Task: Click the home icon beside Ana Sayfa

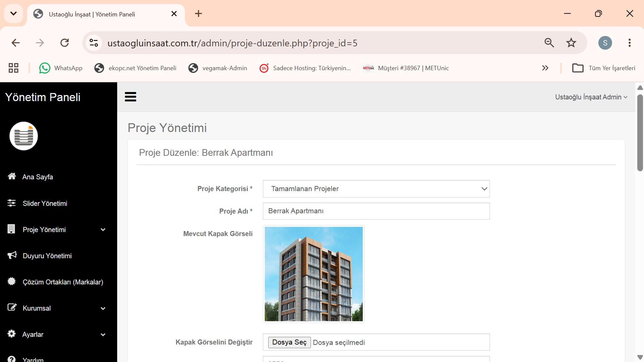Action: click(12, 176)
